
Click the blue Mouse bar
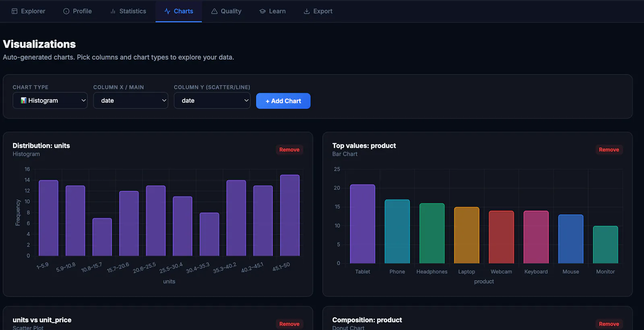click(571, 239)
